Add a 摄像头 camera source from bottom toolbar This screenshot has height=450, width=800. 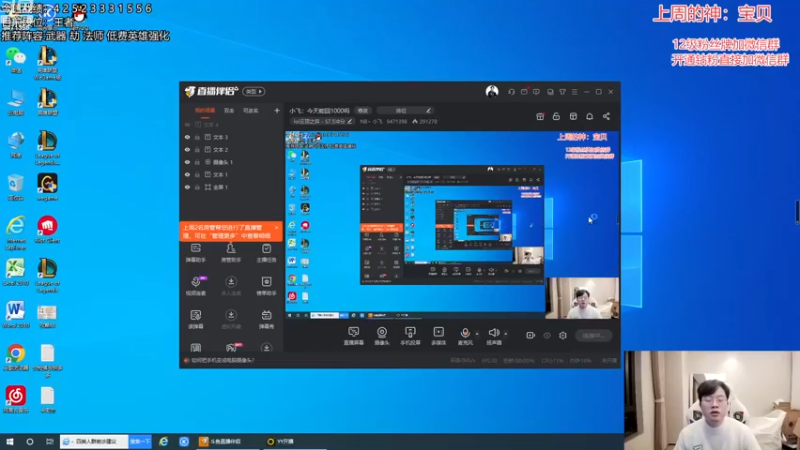[382, 336]
